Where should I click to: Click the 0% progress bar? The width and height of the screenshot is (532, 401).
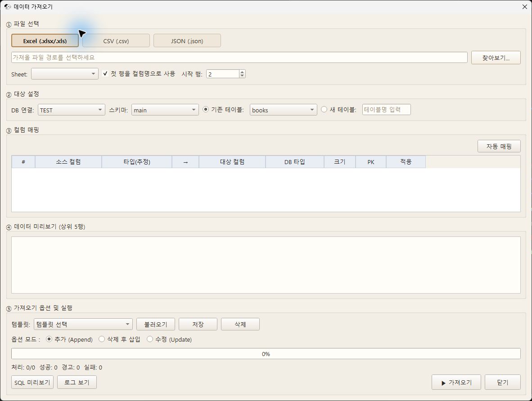(x=266, y=353)
